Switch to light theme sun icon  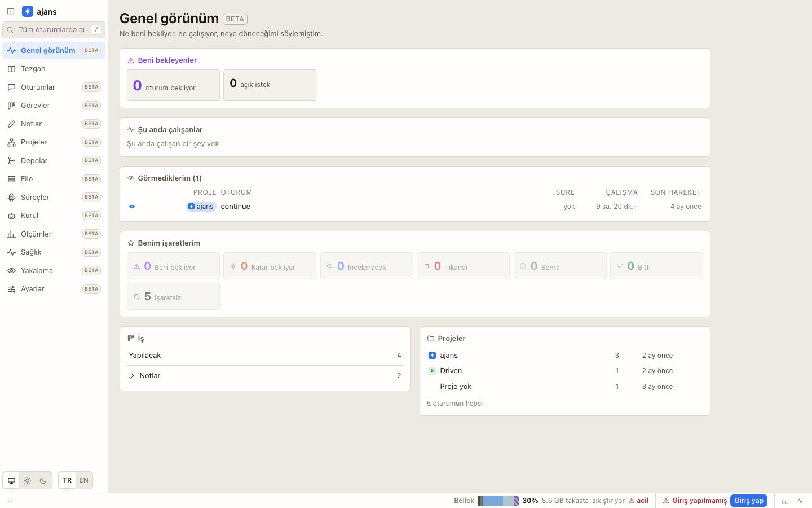(x=27, y=480)
